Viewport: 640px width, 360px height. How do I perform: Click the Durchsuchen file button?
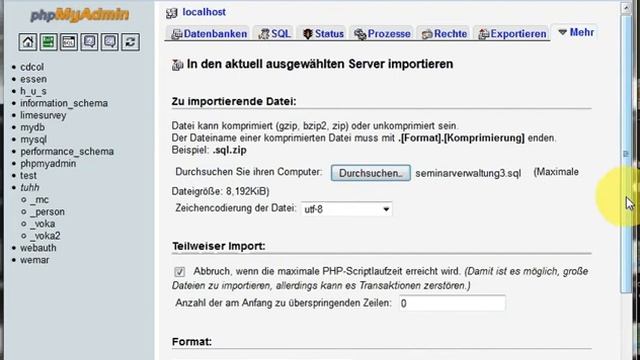(x=371, y=173)
